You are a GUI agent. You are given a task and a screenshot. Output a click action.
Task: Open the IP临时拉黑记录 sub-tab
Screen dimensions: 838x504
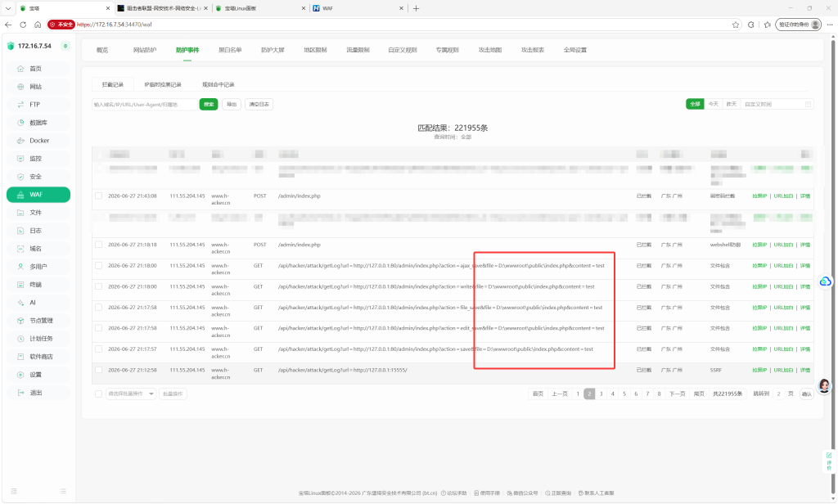tap(163, 84)
